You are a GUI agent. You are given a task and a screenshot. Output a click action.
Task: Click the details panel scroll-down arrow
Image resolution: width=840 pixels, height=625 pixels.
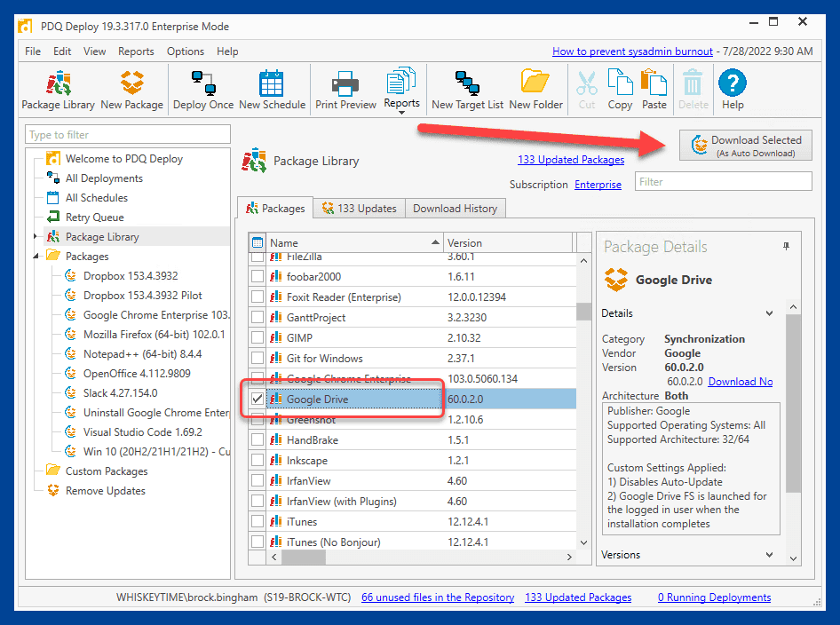(794, 558)
